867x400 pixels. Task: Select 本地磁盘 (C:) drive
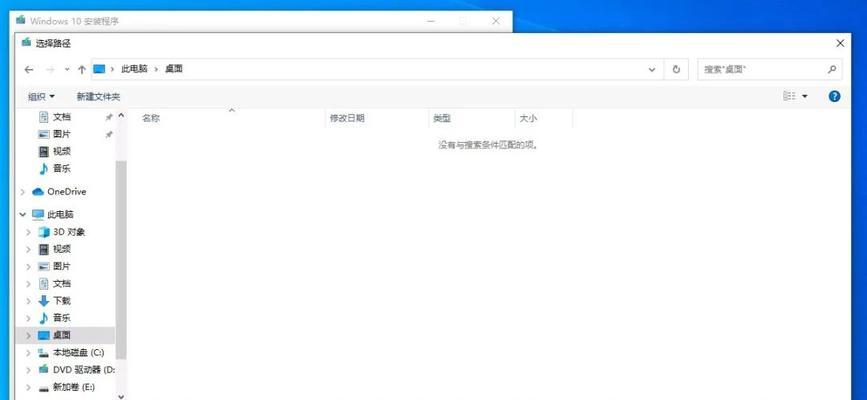(x=78, y=352)
